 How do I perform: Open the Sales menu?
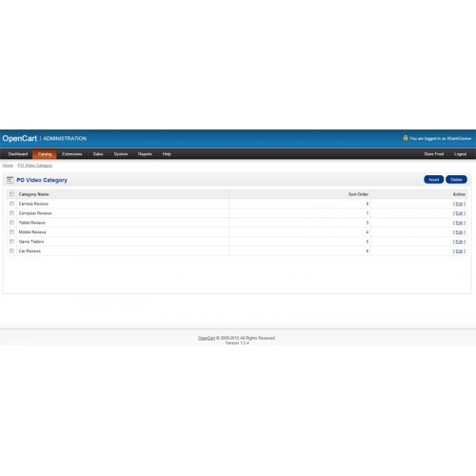pyautogui.click(x=98, y=154)
